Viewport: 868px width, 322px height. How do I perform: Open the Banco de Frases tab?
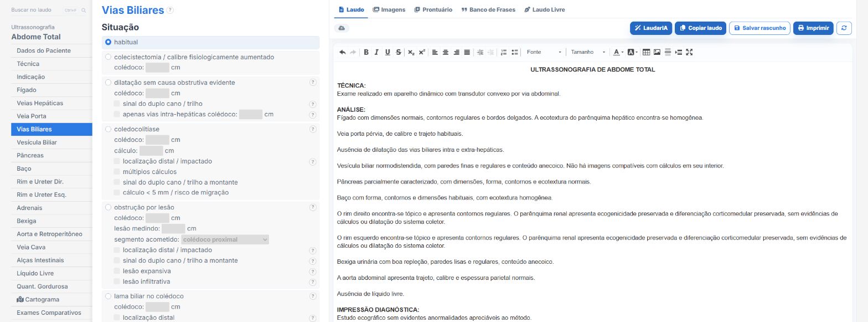[x=488, y=9]
